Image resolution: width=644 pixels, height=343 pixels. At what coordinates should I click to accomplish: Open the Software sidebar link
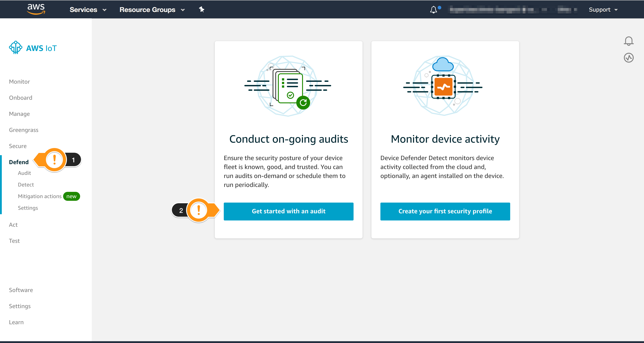[21, 290]
